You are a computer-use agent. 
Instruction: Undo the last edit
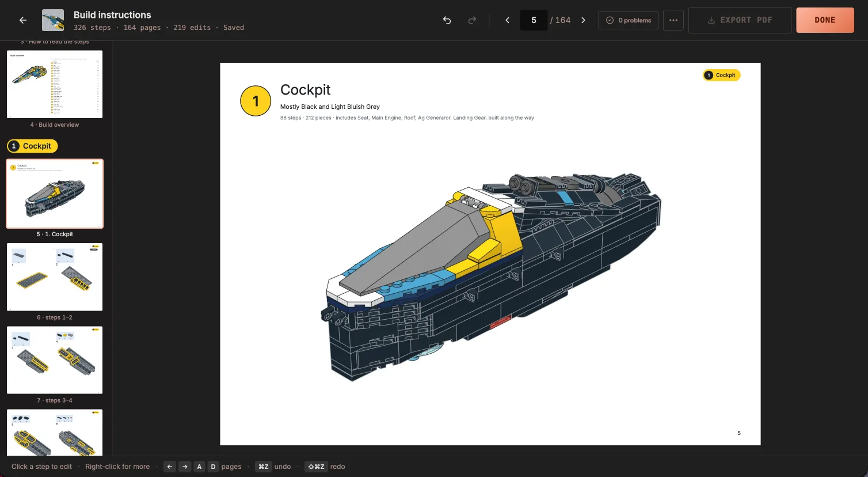(x=447, y=20)
